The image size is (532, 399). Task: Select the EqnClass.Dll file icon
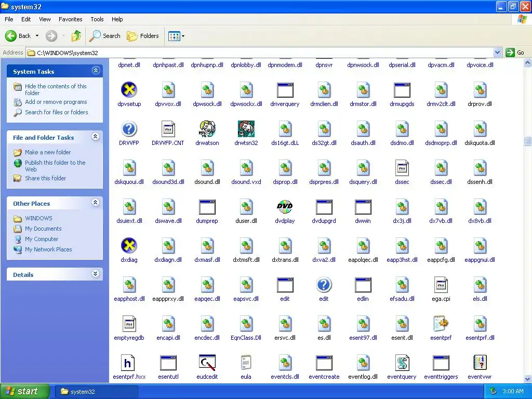[x=246, y=324]
